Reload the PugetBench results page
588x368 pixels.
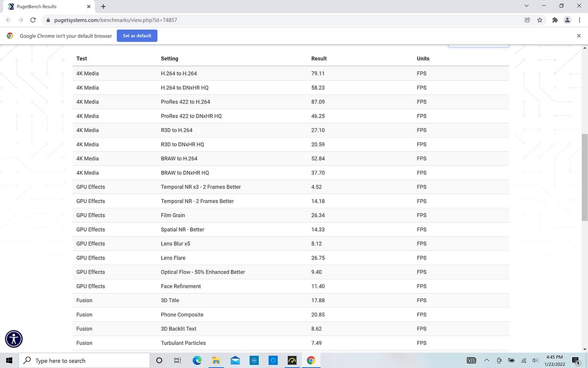33,20
